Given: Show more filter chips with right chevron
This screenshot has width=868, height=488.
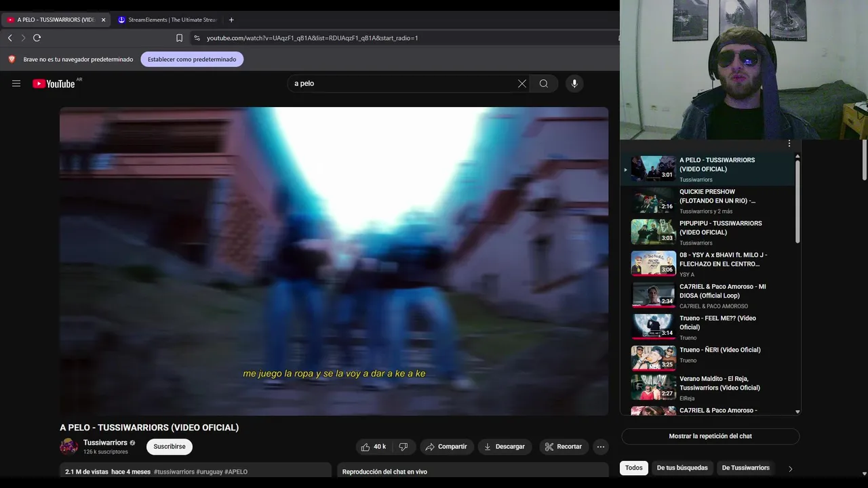Looking at the screenshot, I should click(790, 468).
